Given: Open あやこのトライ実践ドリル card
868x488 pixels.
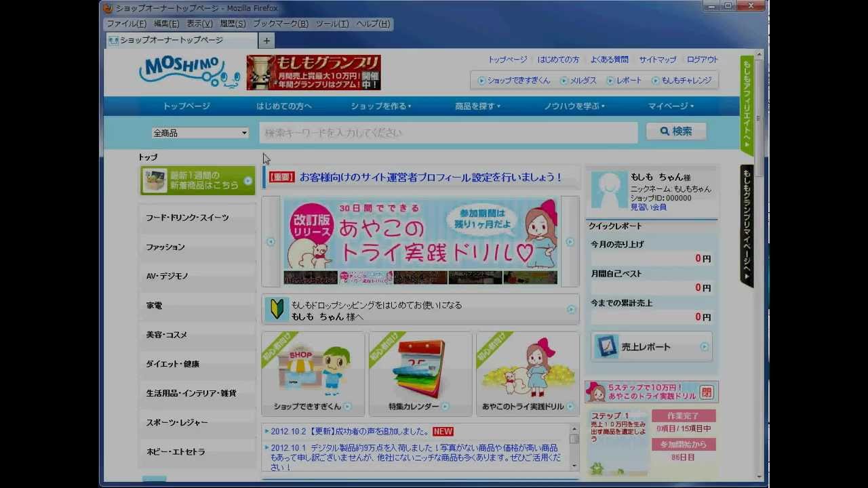Looking at the screenshot, I should 528,373.
